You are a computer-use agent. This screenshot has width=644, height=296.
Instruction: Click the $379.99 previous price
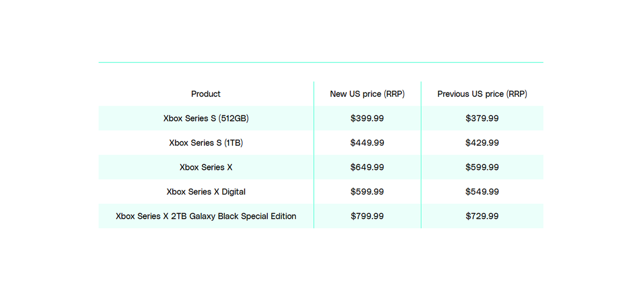482,118
